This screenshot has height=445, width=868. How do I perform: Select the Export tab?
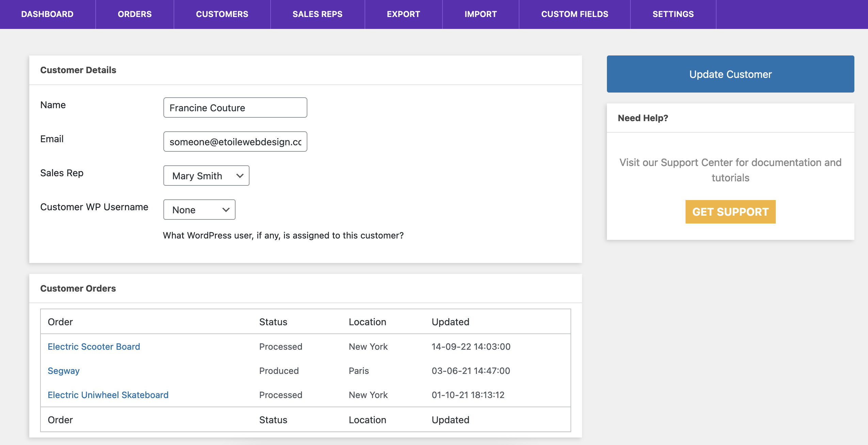click(403, 14)
